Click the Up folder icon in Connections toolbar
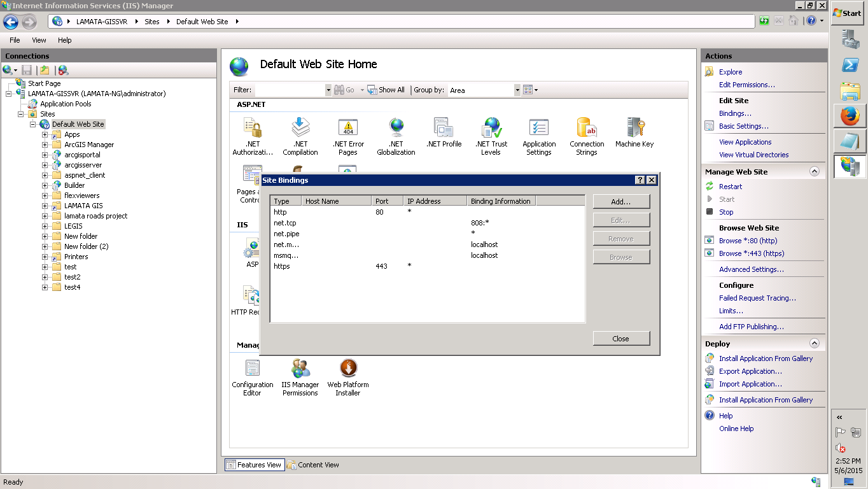 pos(45,70)
